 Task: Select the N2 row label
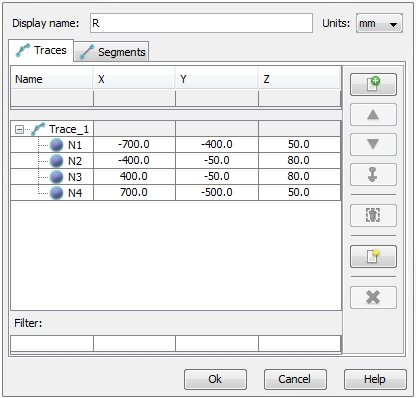(75, 161)
